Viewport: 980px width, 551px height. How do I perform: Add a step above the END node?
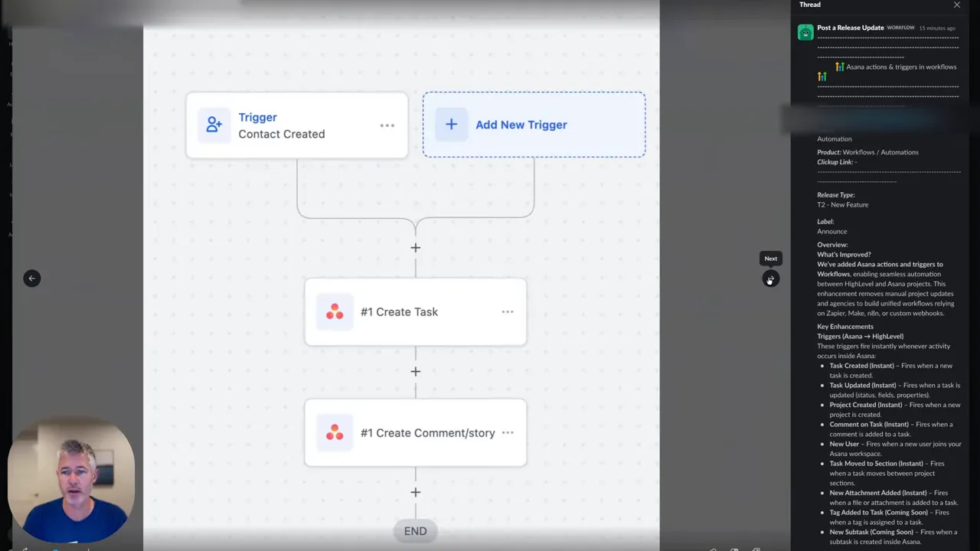[x=416, y=492]
